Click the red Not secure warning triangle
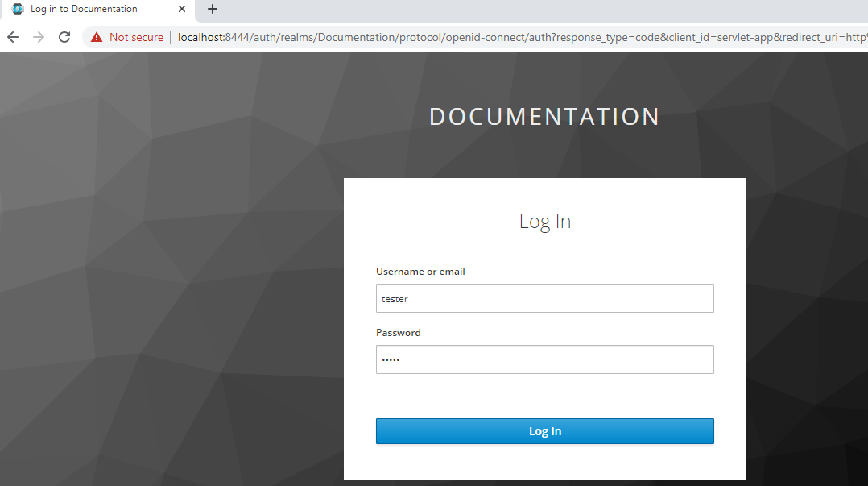The image size is (868, 486). 96,37
